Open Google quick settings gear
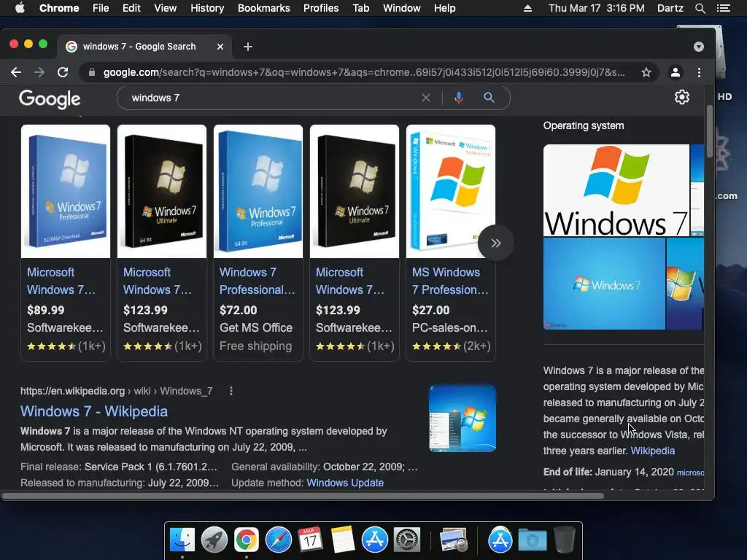This screenshot has width=747, height=560. [682, 97]
